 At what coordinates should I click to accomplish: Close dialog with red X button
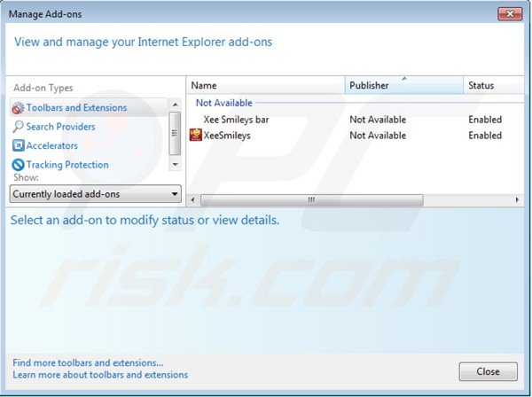[x=510, y=14]
